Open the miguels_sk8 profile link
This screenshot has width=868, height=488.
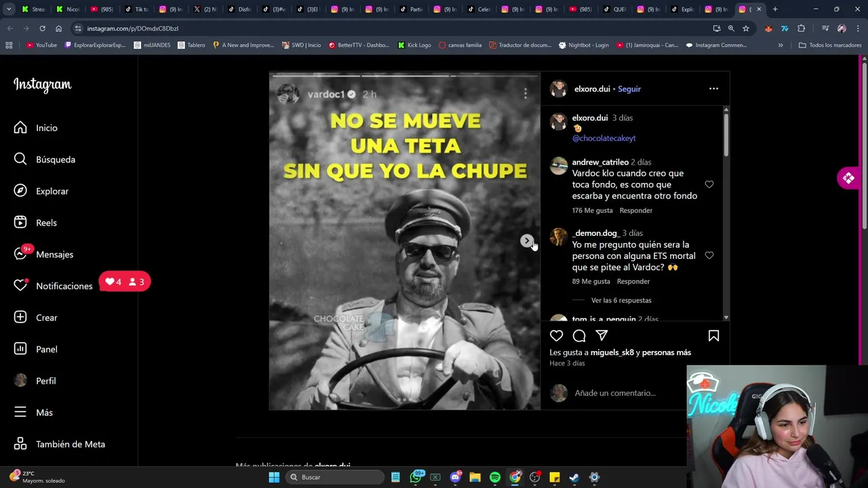tap(612, 352)
